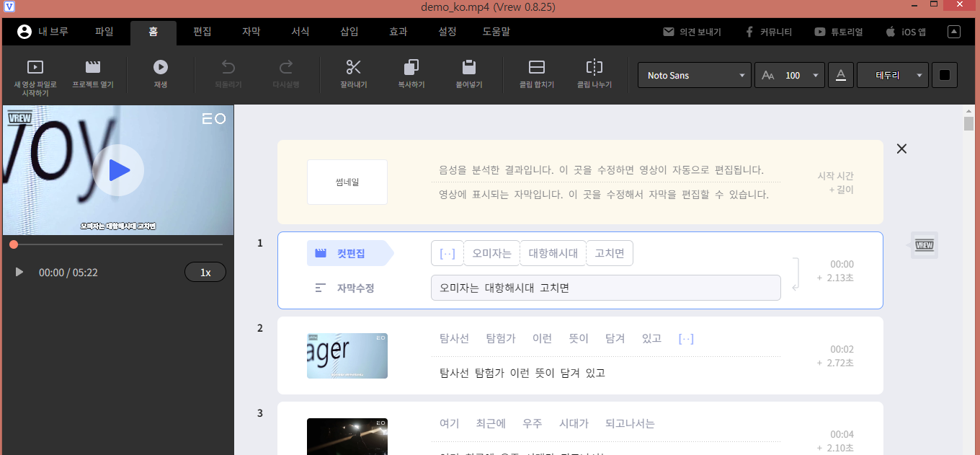Open the 파일 menu tab
The image size is (980, 455).
click(104, 32)
